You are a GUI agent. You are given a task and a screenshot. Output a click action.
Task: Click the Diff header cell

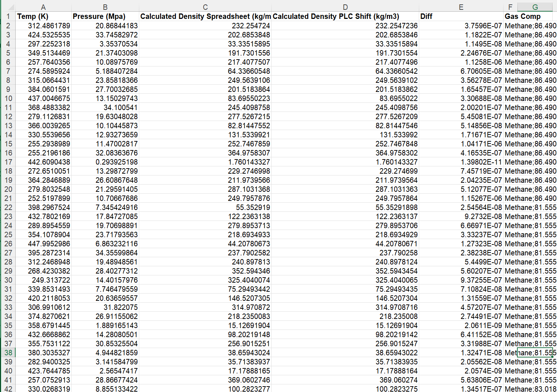pos(461,16)
